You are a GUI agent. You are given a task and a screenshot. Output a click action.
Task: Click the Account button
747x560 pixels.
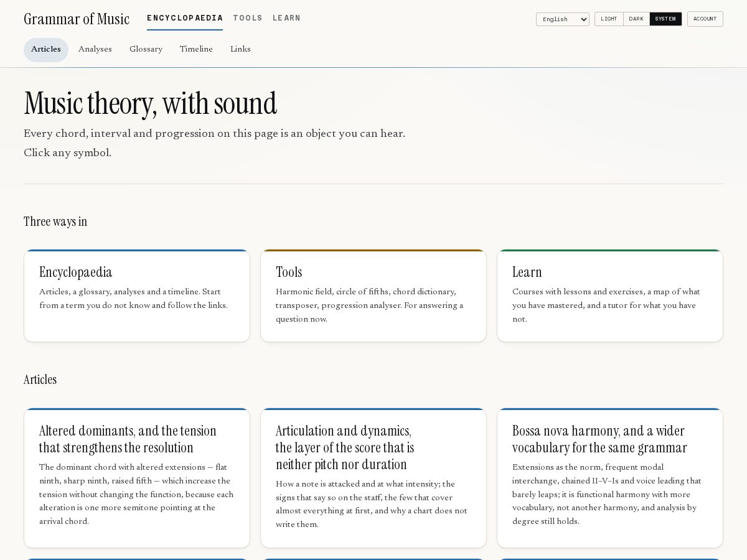pos(705,19)
